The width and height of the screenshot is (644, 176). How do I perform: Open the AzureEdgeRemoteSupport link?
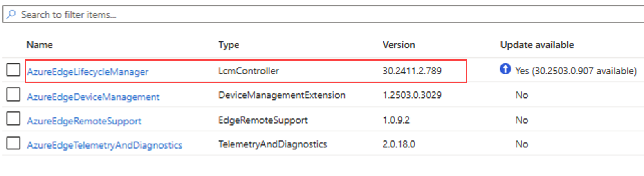pos(84,121)
